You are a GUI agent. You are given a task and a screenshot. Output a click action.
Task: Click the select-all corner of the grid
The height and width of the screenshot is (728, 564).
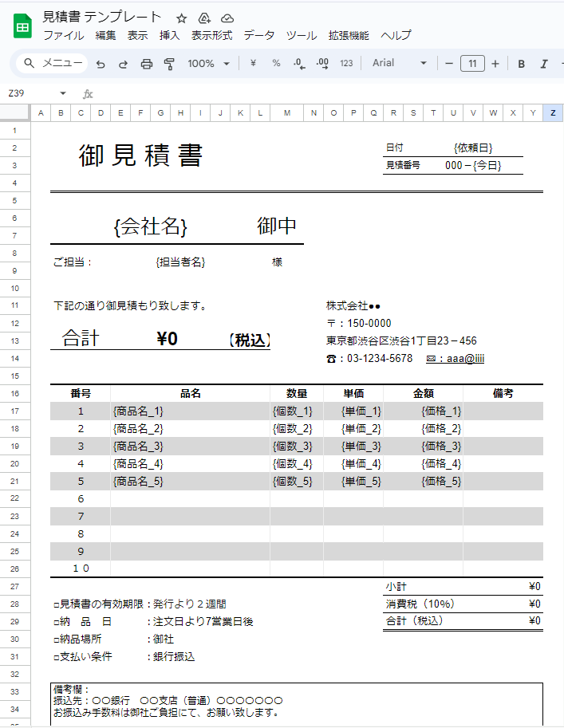tap(15, 112)
